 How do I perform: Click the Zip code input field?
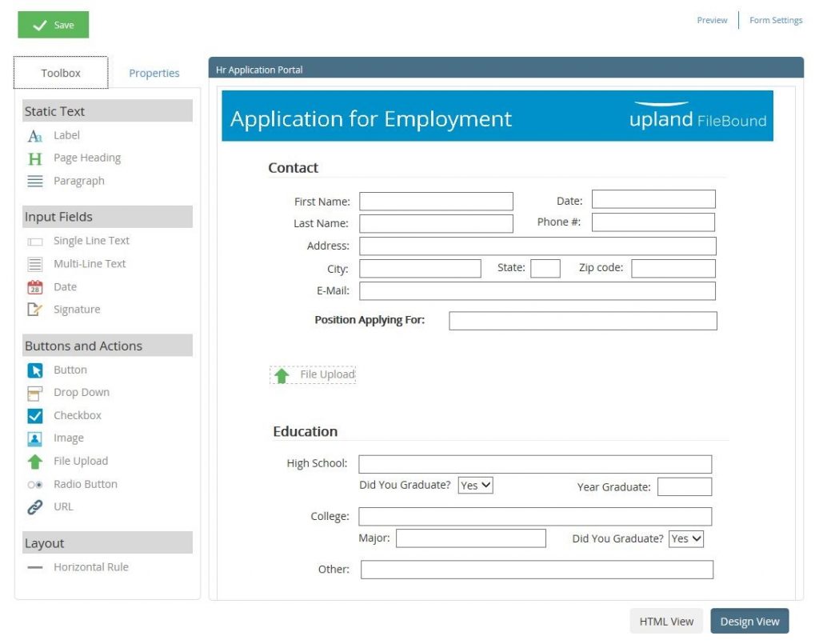click(x=673, y=269)
